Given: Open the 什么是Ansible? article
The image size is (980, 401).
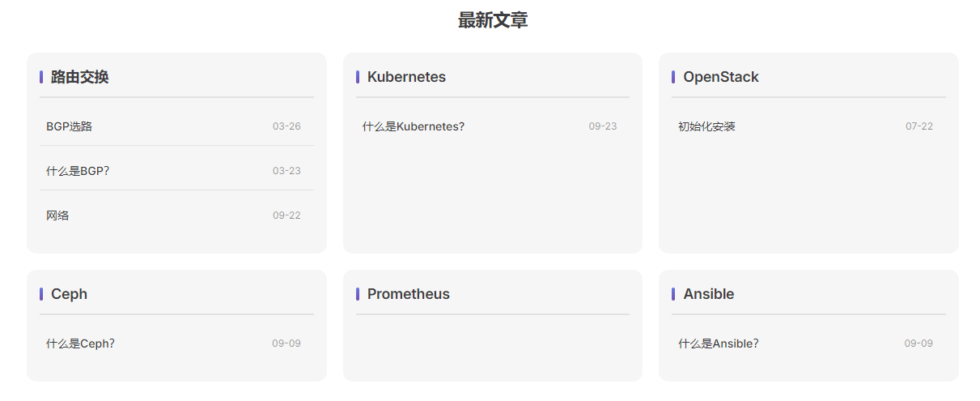Looking at the screenshot, I should click(718, 343).
